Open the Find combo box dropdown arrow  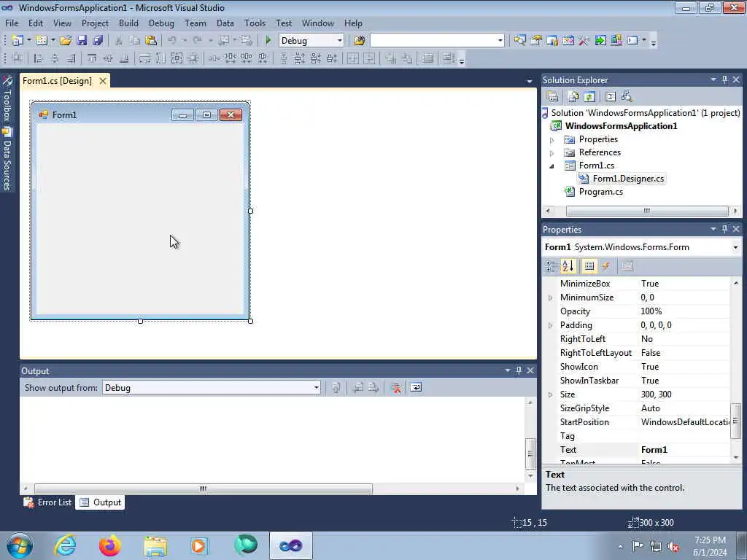tap(500, 41)
